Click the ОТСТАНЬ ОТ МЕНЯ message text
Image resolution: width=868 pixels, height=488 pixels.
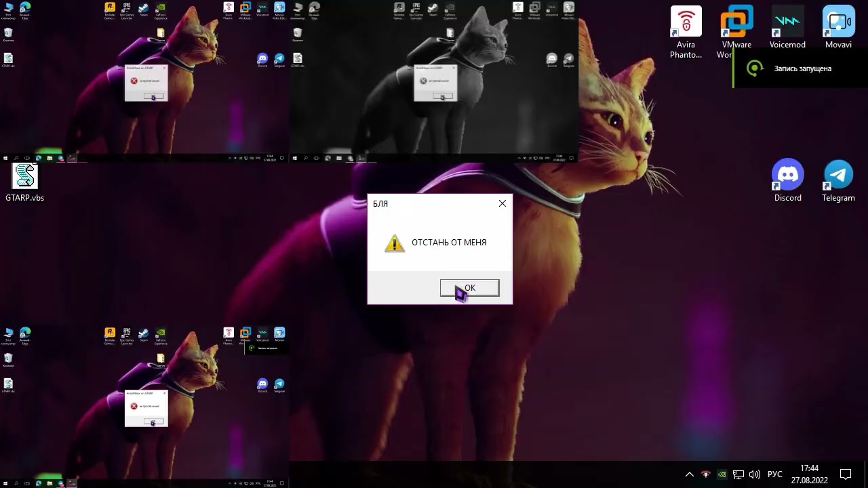click(x=449, y=243)
